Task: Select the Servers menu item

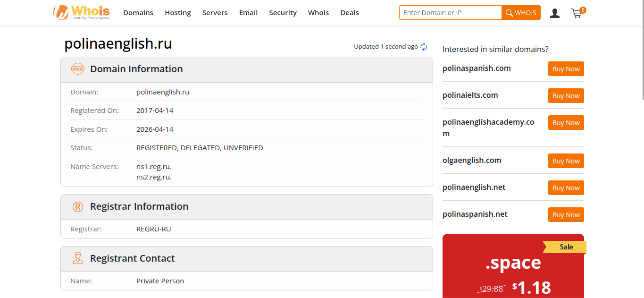Action: pos(215,13)
